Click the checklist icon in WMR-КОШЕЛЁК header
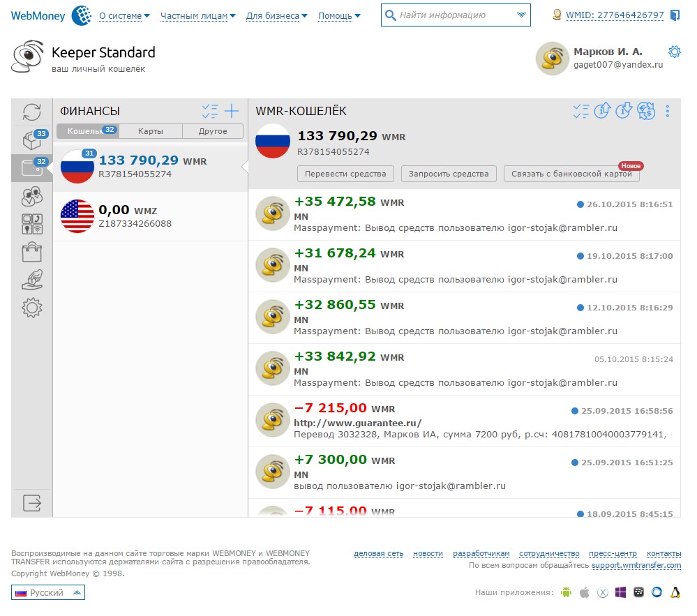 [581, 111]
